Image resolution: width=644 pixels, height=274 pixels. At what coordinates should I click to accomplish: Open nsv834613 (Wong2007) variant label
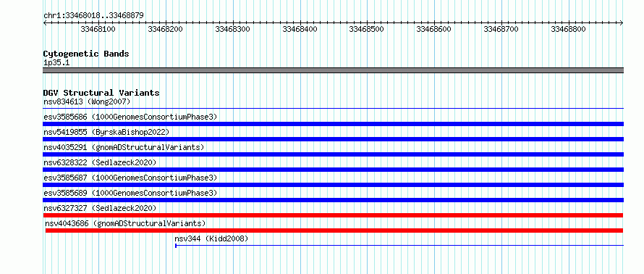pos(87,101)
